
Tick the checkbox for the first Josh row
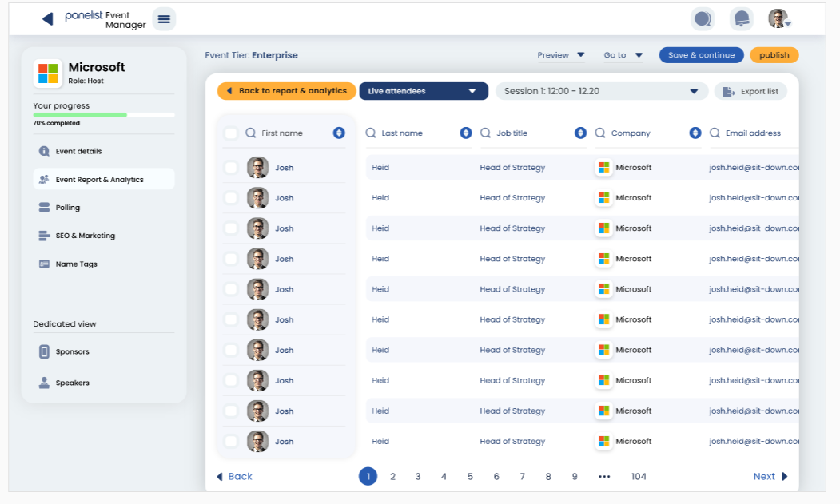coord(231,168)
